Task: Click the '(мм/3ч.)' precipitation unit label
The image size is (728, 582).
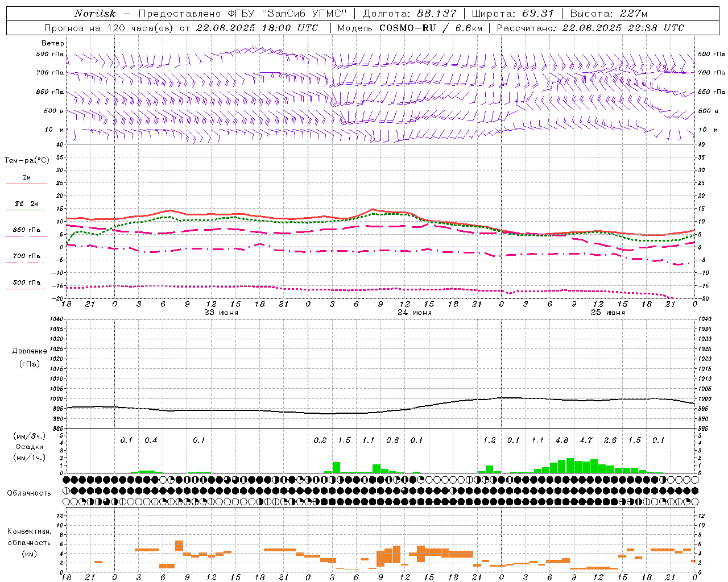Action: click(30, 436)
